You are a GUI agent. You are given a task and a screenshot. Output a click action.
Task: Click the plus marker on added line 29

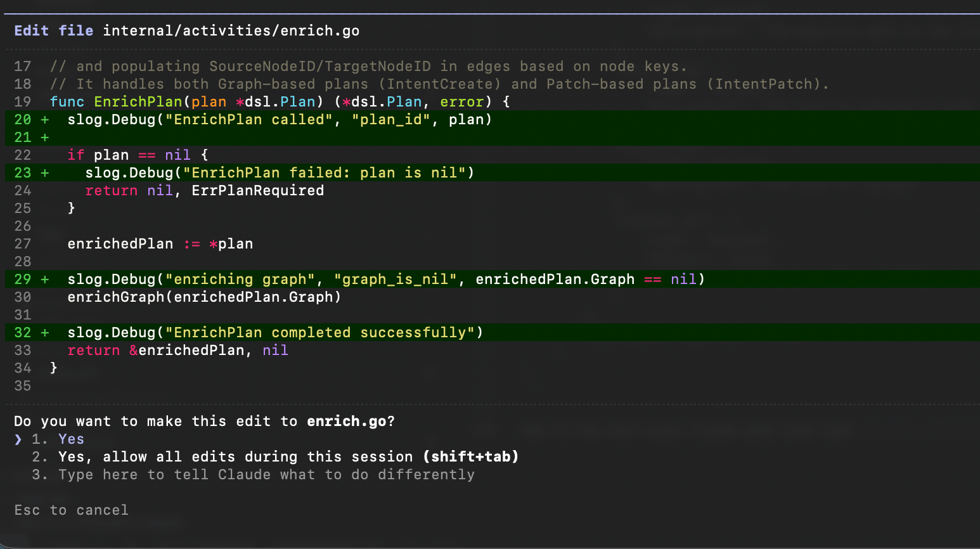[45, 279]
